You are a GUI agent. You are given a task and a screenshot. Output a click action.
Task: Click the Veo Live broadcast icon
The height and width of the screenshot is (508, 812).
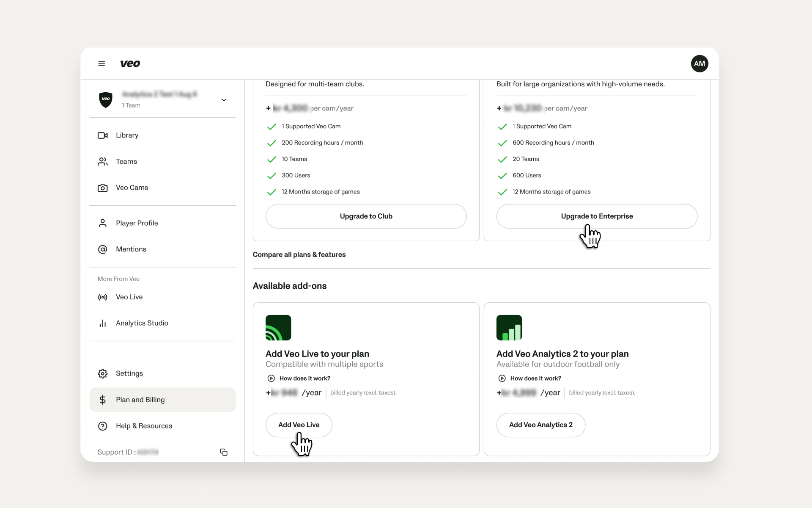(103, 297)
